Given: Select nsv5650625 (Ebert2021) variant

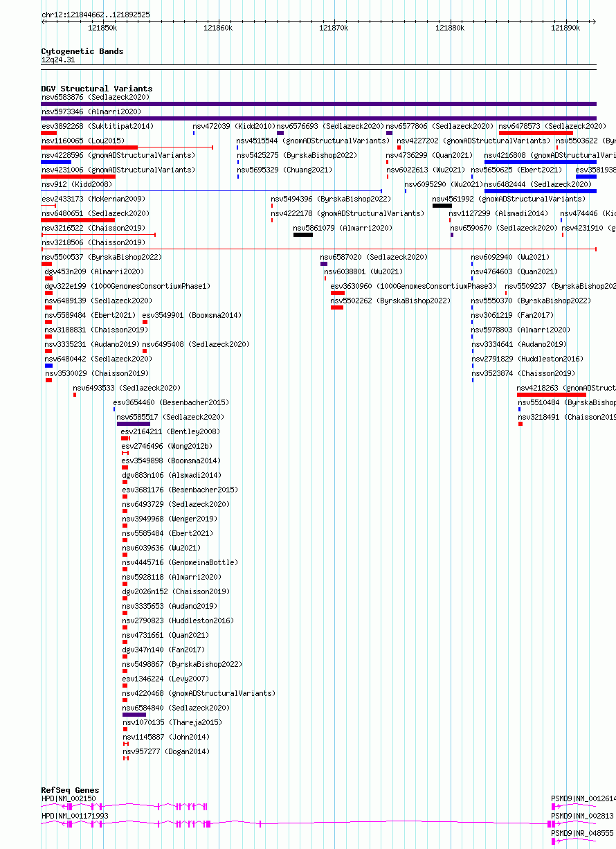Looking at the screenshot, I should [x=517, y=170].
